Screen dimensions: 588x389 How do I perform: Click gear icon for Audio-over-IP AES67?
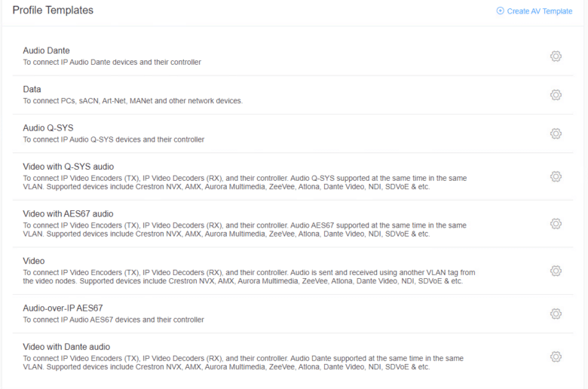click(x=556, y=314)
